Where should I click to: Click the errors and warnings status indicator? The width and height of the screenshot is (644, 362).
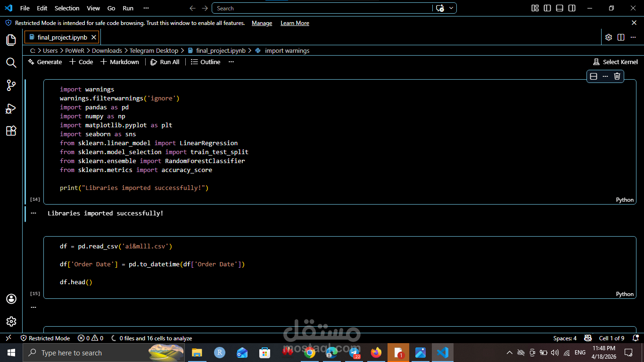(91, 338)
